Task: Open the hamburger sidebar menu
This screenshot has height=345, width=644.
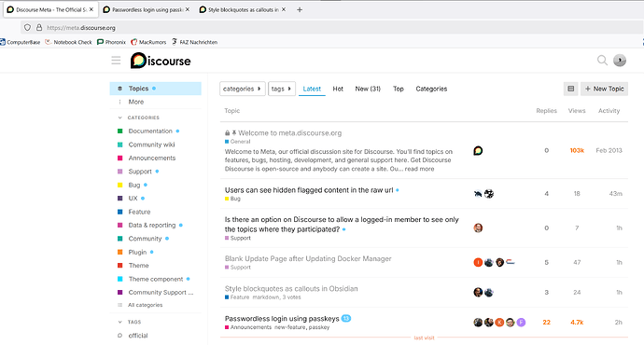Action: pos(116,61)
